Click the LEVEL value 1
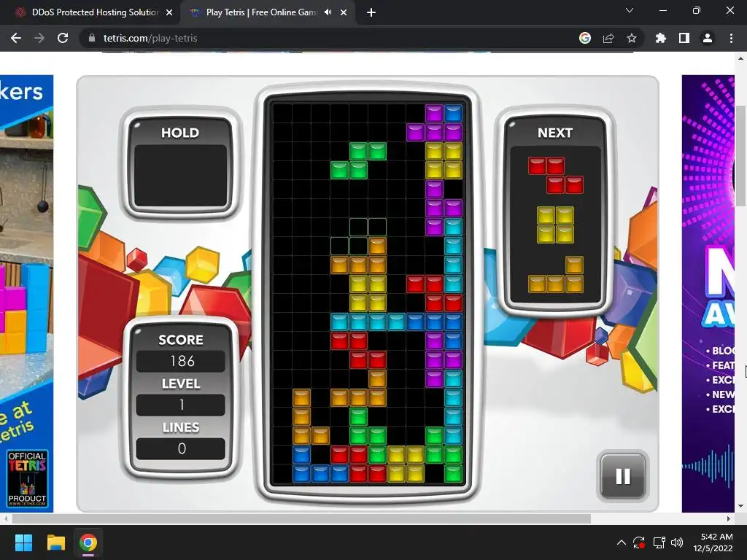This screenshot has width=747, height=560. pyautogui.click(x=181, y=405)
